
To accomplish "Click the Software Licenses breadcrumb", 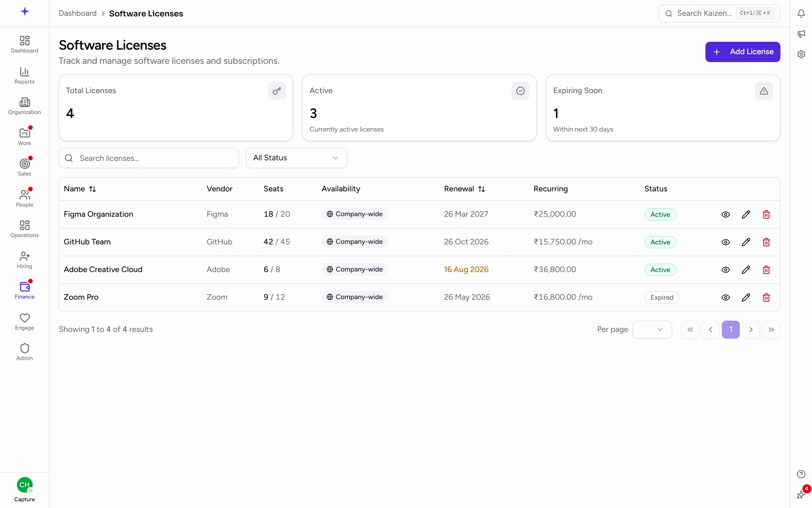I will (146, 14).
